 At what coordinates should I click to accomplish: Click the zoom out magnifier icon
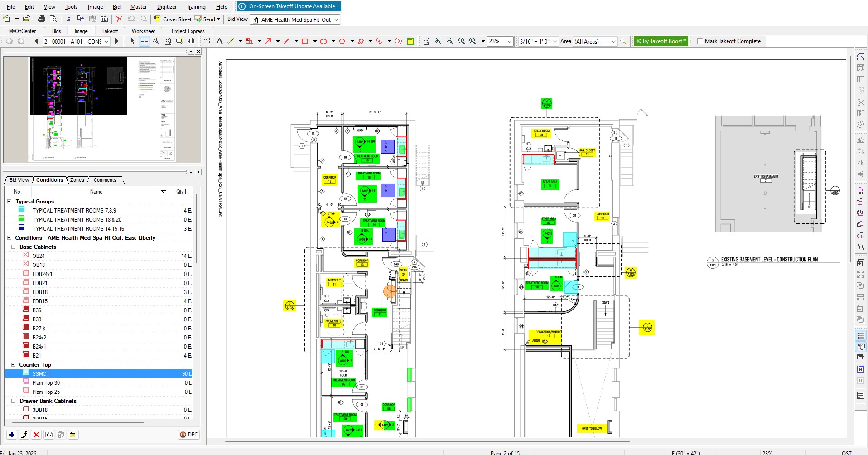[x=450, y=41]
